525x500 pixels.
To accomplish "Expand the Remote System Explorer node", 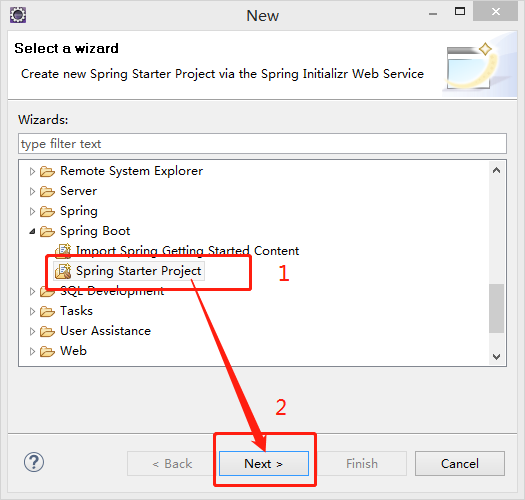I will coord(32,171).
